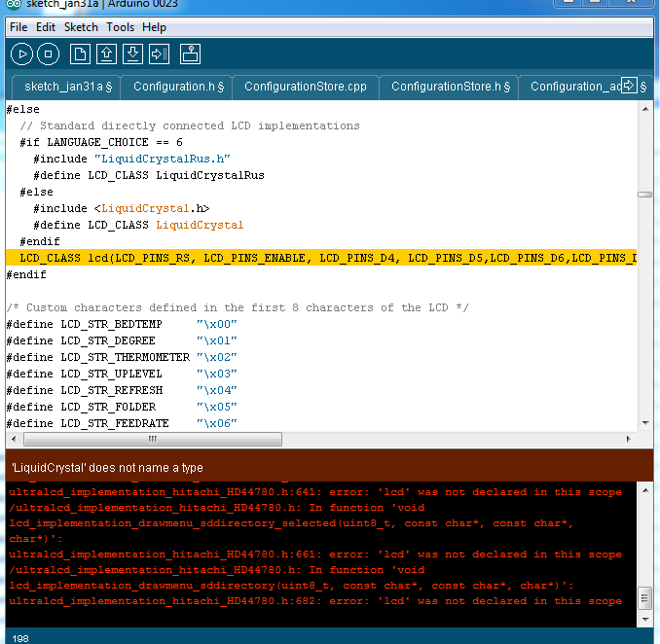Open the Serial Monitor icon

pyautogui.click(x=191, y=54)
